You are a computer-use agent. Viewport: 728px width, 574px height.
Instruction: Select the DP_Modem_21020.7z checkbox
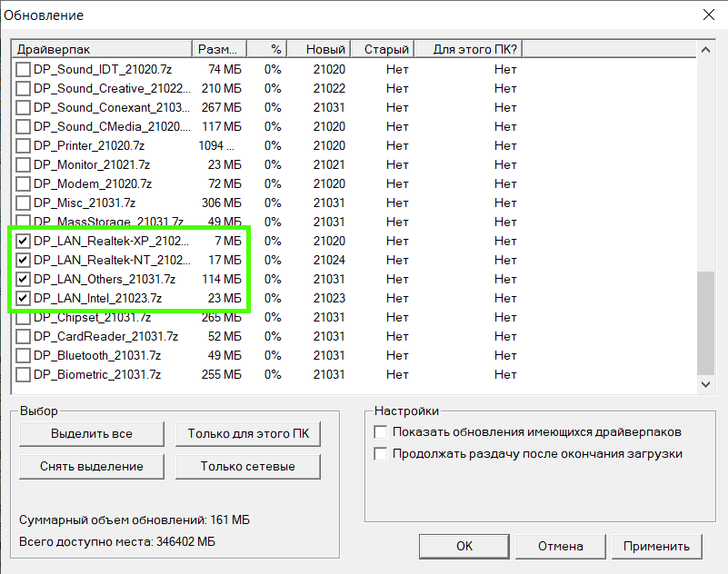(23, 183)
